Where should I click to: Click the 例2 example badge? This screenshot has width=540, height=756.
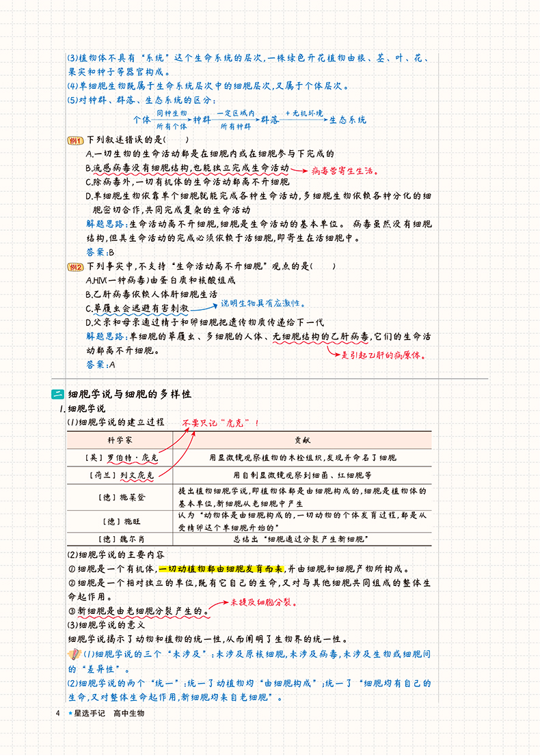coord(77,266)
